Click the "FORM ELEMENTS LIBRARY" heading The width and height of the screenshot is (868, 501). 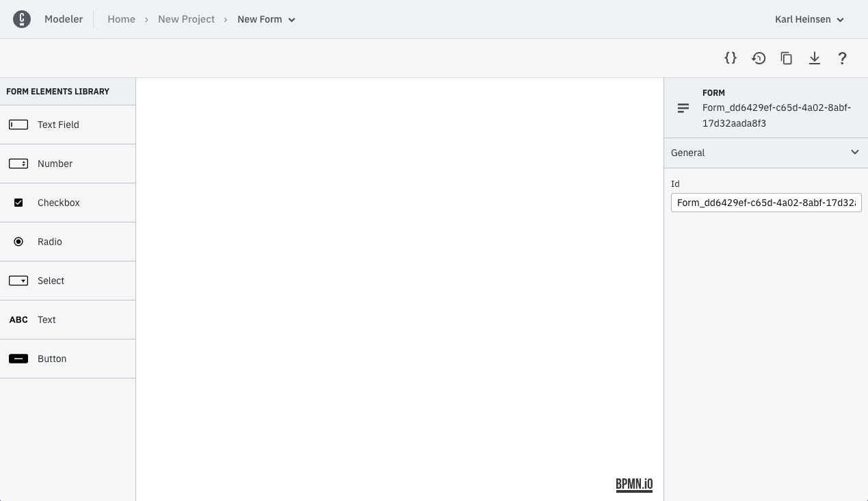[x=57, y=91]
